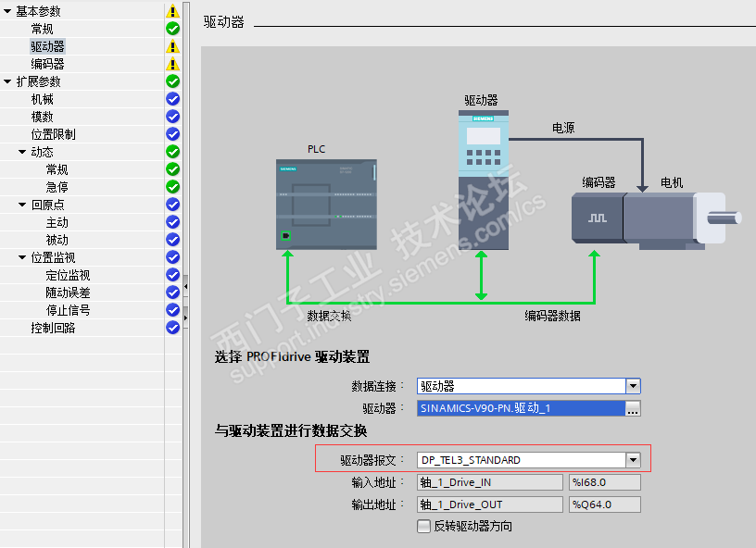The width and height of the screenshot is (756, 548).
Task: Click the warning icon next to 驱动器 row
Action: tap(172, 46)
